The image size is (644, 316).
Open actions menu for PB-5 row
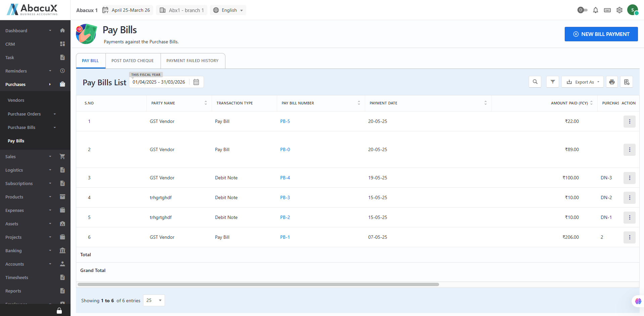(629, 121)
